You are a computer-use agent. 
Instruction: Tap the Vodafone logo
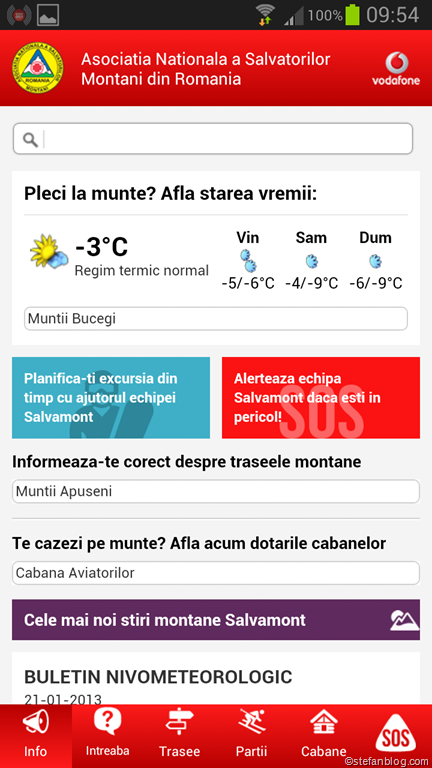coord(396,69)
